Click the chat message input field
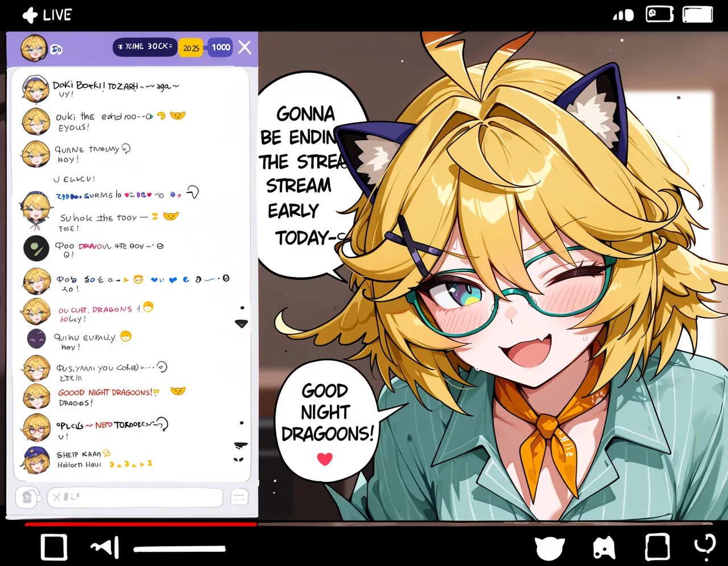Viewport: 728px width, 566px height. click(x=135, y=497)
